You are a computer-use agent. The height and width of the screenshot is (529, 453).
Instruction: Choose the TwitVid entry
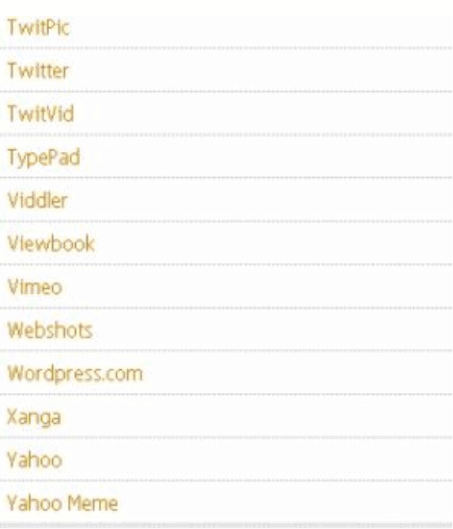pos(40,113)
